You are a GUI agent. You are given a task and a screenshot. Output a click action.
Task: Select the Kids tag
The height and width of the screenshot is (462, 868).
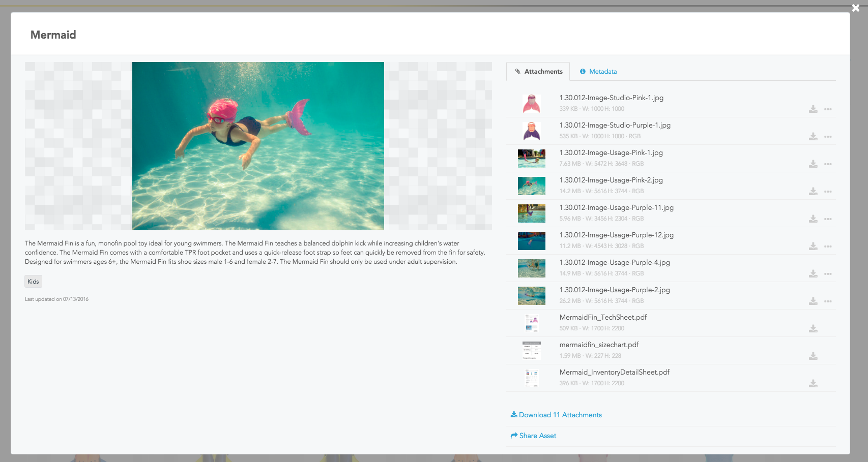pos(33,282)
